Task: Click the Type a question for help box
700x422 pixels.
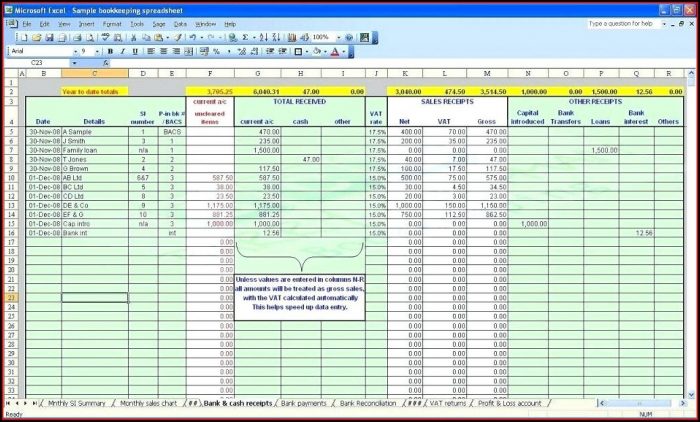Action: 623,24
